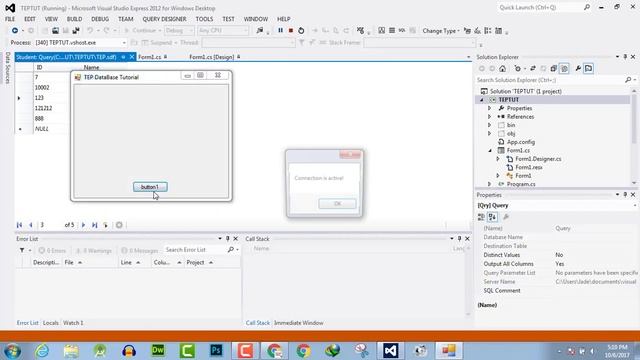Image resolution: width=640 pixels, height=360 pixels.
Task: Click the Categorized icon in Properties panel
Action: 481,217
